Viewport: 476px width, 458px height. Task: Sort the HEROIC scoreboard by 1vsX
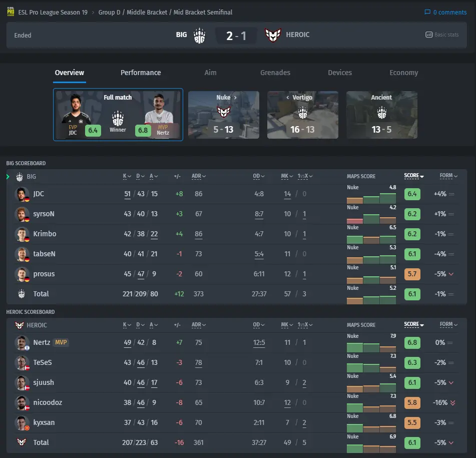point(305,325)
